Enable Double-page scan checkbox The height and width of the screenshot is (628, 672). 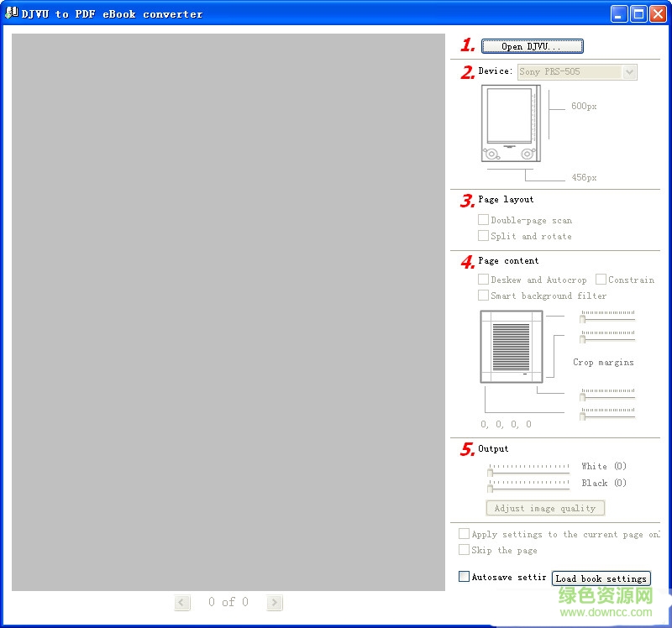(x=484, y=220)
